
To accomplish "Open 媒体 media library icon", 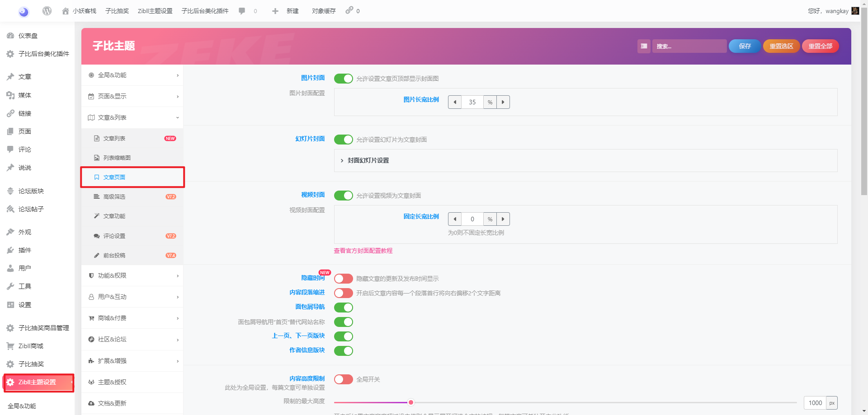I will (10, 95).
